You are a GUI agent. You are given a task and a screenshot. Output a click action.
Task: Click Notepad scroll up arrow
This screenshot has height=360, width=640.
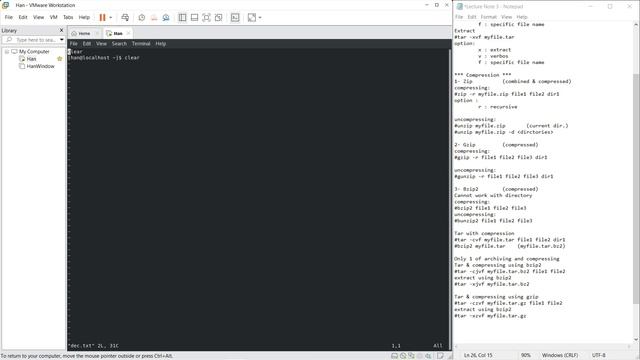coord(636,24)
